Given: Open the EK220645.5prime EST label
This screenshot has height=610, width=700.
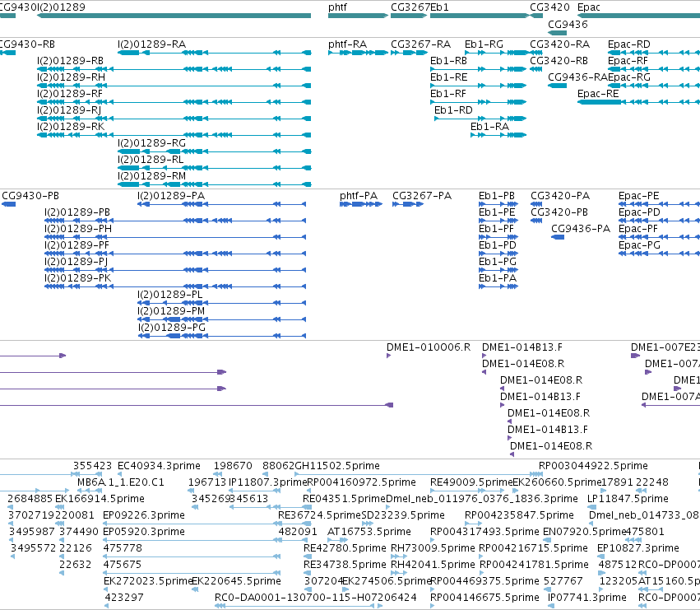Looking at the screenshot, I should click(x=237, y=581).
